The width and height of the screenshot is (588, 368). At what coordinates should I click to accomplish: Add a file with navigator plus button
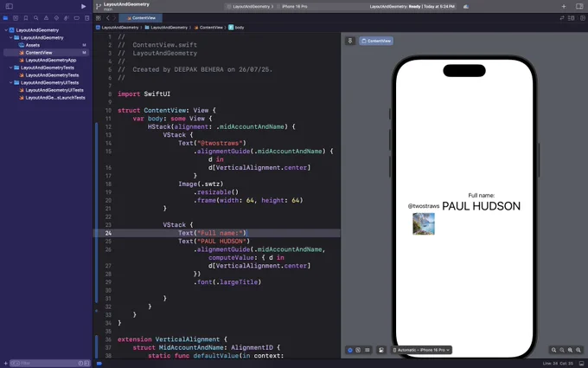(x=5, y=363)
